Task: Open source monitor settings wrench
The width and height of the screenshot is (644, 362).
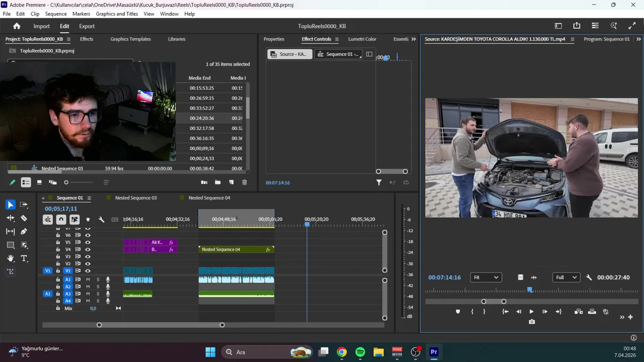Action: 589,278
